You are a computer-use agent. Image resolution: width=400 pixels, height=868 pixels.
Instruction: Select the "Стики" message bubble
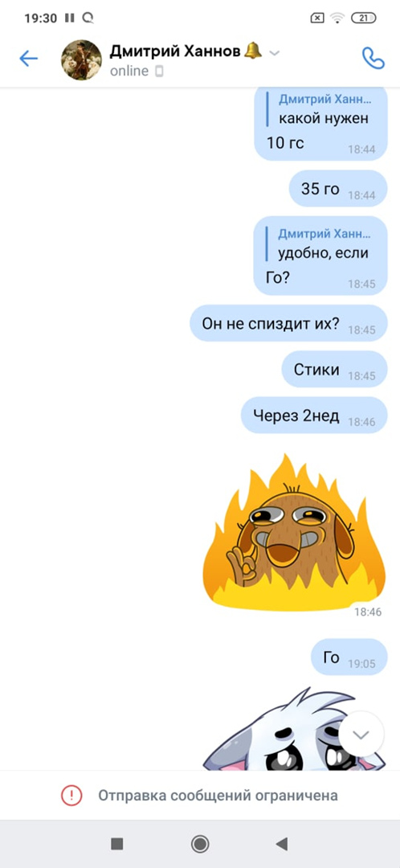tap(334, 369)
